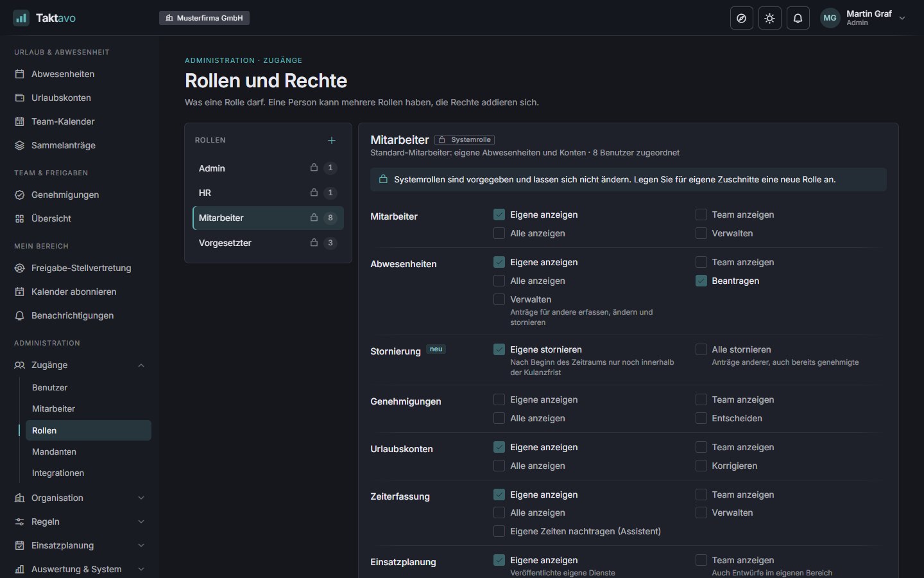Select the Vorgesetzter role

point(268,243)
